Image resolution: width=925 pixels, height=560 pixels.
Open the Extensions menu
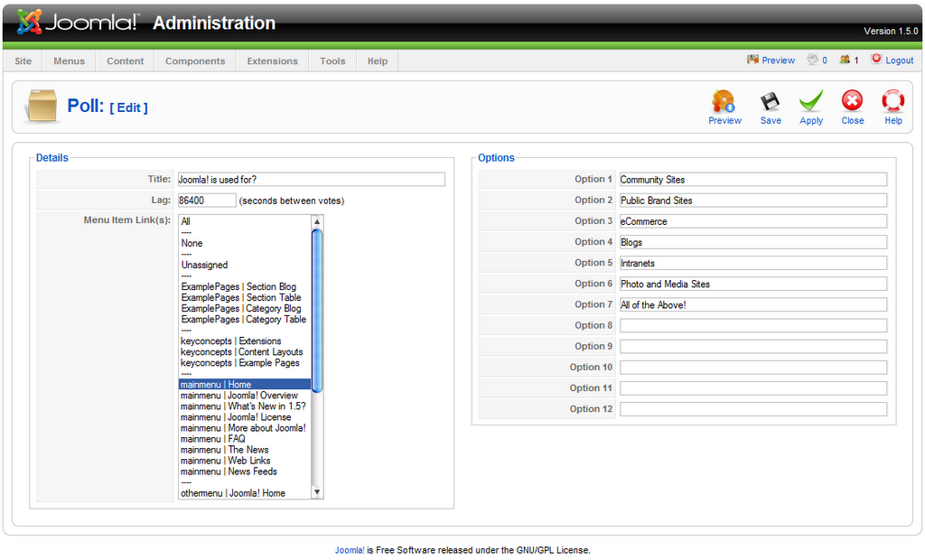(x=273, y=61)
